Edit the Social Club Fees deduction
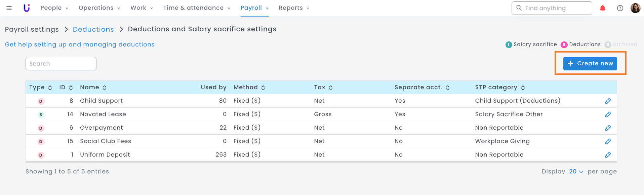Screen dimensions: 644x195 pyautogui.click(x=608, y=141)
